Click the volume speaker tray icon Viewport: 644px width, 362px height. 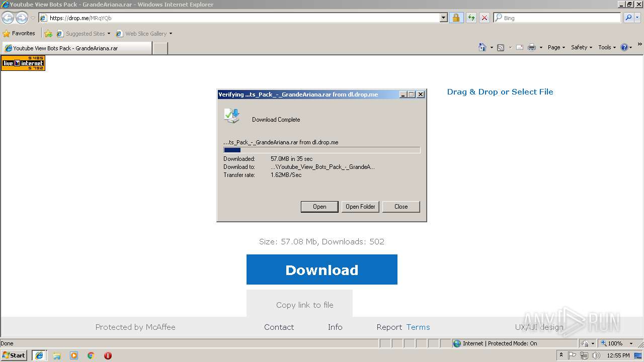coord(596,355)
